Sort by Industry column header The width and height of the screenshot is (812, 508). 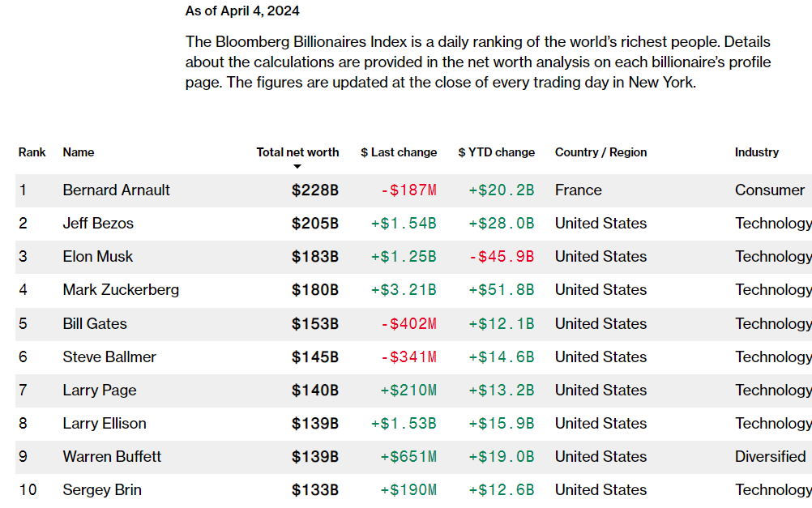point(757,152)
